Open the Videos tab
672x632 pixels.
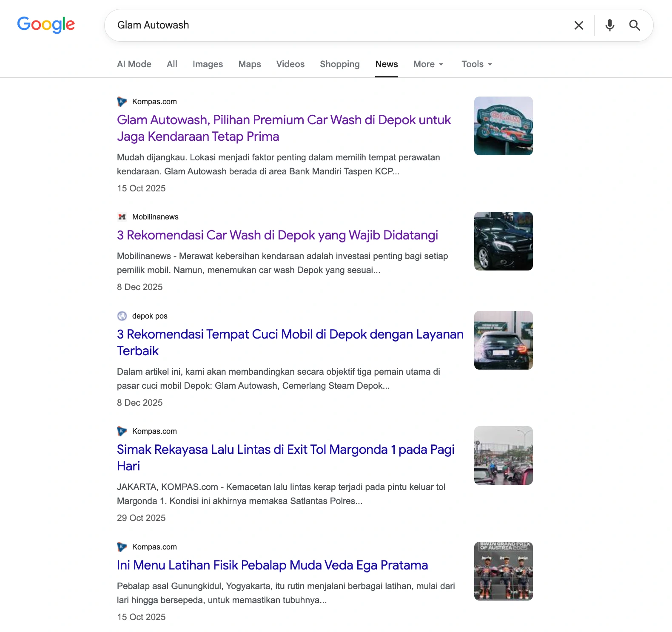pyautogui.click(x=290, y=64)
